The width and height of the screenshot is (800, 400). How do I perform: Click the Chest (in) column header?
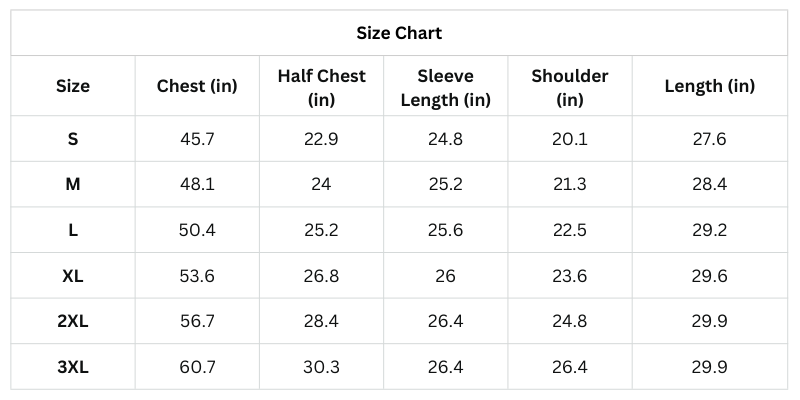click(197, 86)
